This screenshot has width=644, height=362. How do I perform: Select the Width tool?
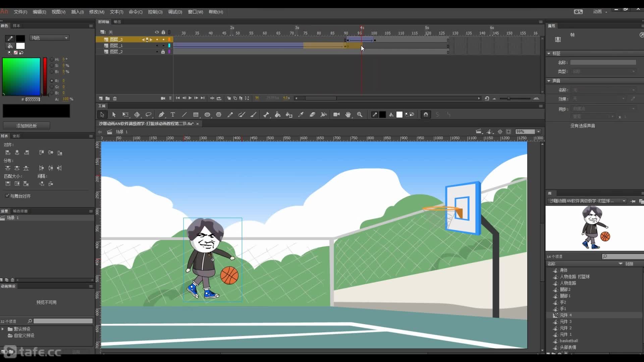pos(324,115)
